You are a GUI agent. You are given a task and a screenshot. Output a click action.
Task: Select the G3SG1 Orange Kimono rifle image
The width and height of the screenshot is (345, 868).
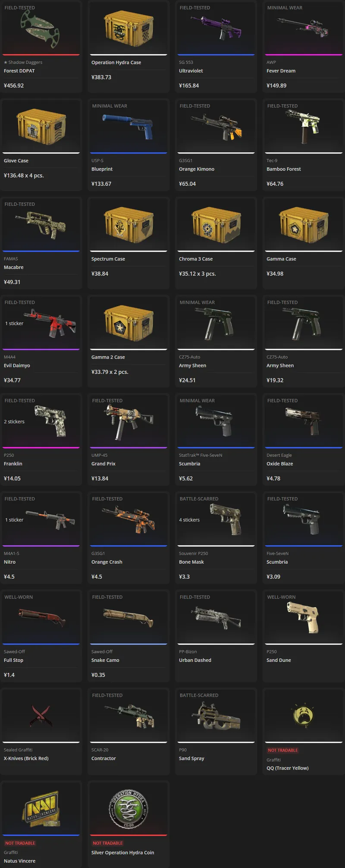click(216, 126)
